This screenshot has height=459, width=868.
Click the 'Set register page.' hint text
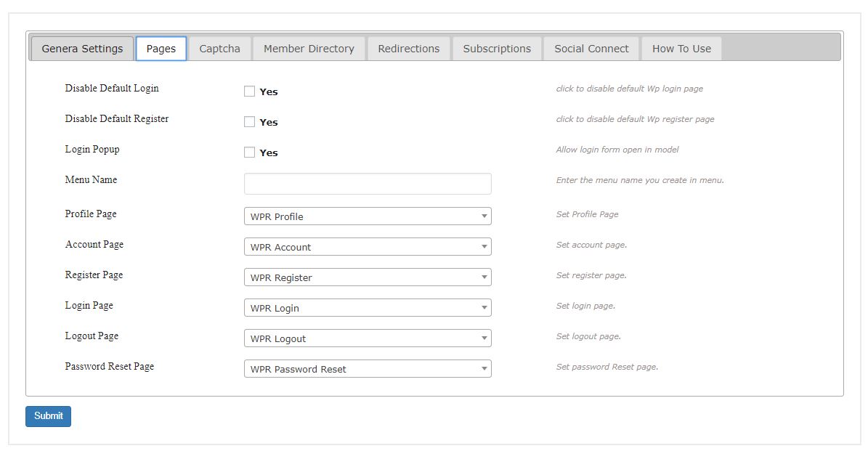coord(591,275)
